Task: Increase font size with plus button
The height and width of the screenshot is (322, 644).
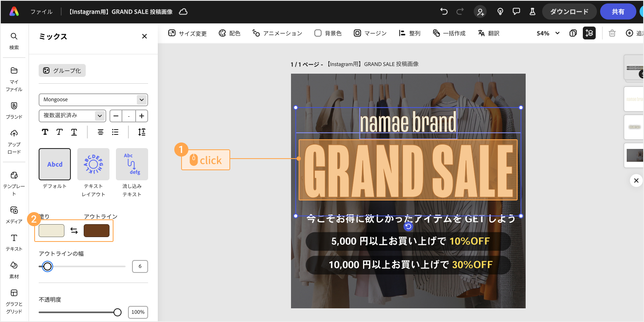Action: pyautogui.click(x=142, y=116)
